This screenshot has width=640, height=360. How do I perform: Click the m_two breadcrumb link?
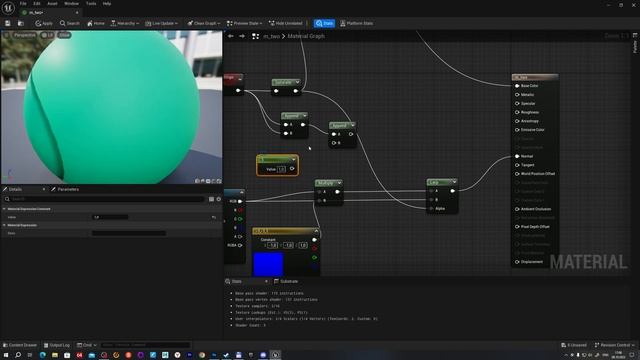point(271,36)
